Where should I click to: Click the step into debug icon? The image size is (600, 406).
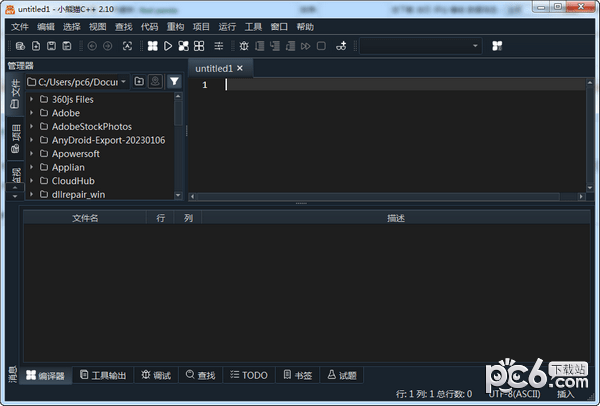(x=275, y=46)
